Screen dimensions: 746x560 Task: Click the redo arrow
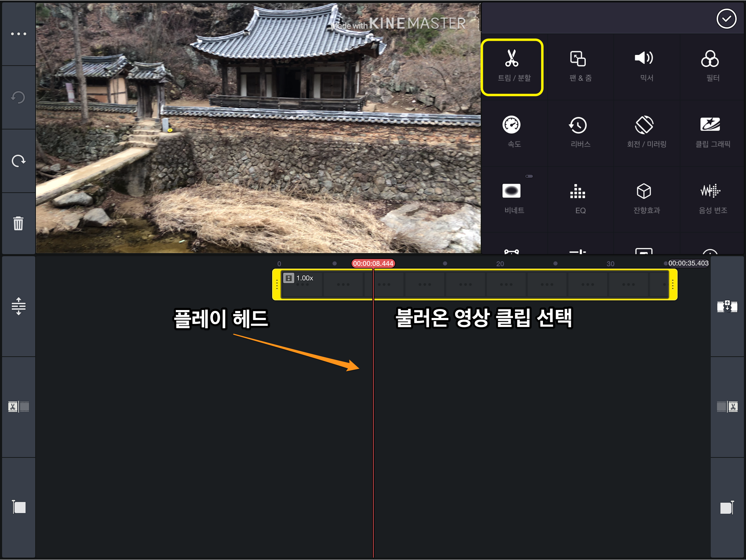pos(19,161)
